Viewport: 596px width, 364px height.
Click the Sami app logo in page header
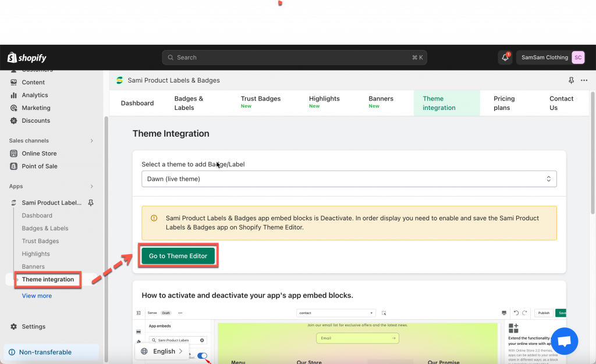click(x=120, y=80)
